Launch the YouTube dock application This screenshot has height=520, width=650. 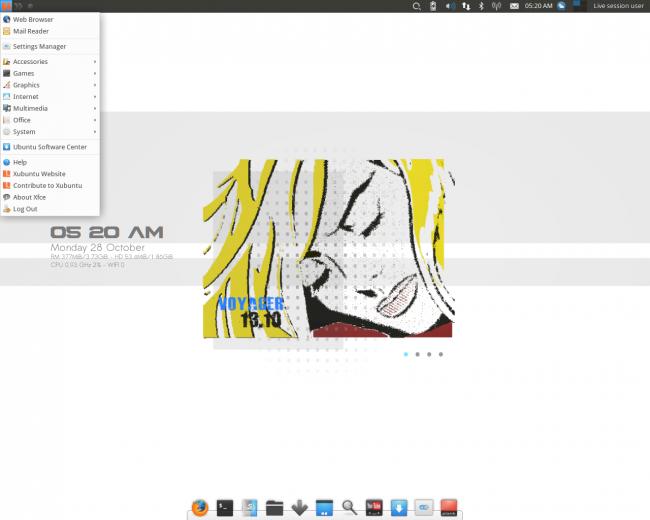(374, 508)
